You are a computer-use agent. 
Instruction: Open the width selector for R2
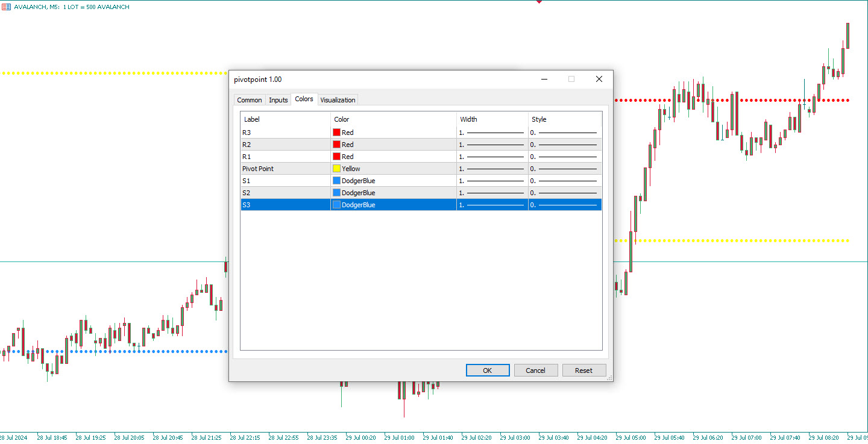(x=492, y=145)
